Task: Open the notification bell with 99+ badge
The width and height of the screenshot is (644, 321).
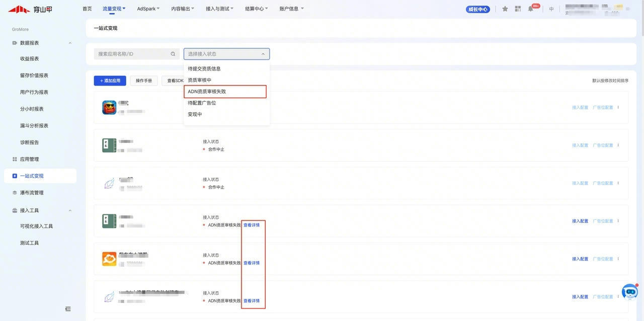Action: point(531,9)
